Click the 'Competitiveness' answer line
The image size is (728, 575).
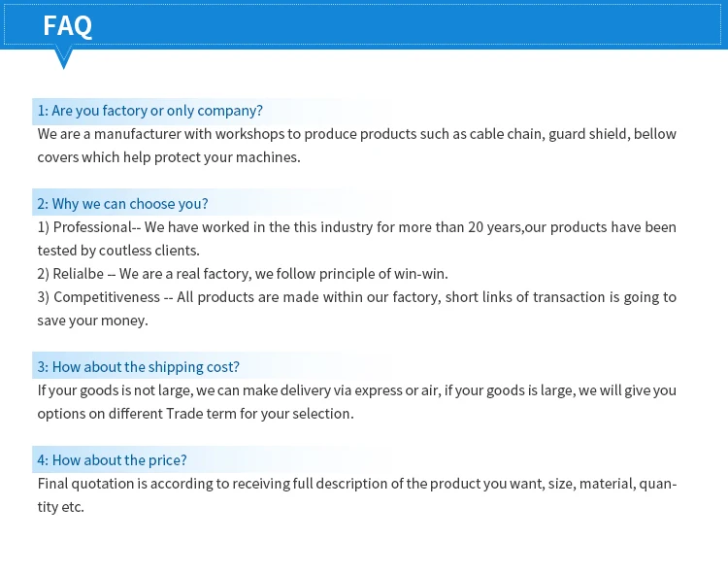(x=356, y=297)
